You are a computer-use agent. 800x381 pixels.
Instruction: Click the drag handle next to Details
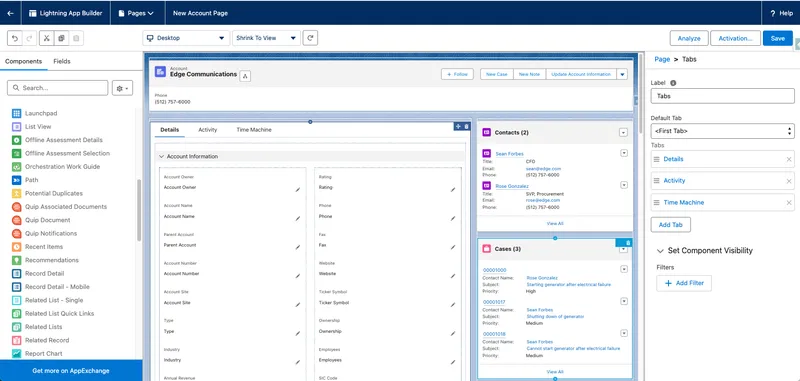tap(657, 159)
